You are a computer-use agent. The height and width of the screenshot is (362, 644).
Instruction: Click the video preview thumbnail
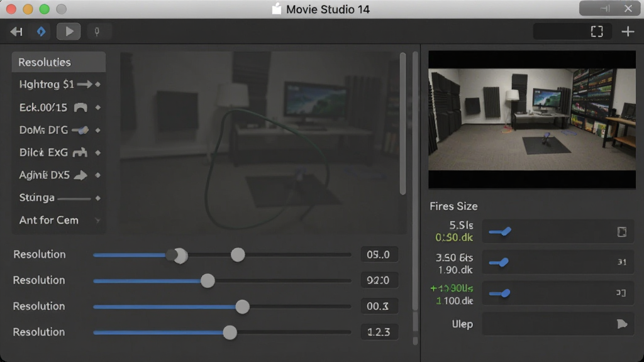(x=532, y=119)
